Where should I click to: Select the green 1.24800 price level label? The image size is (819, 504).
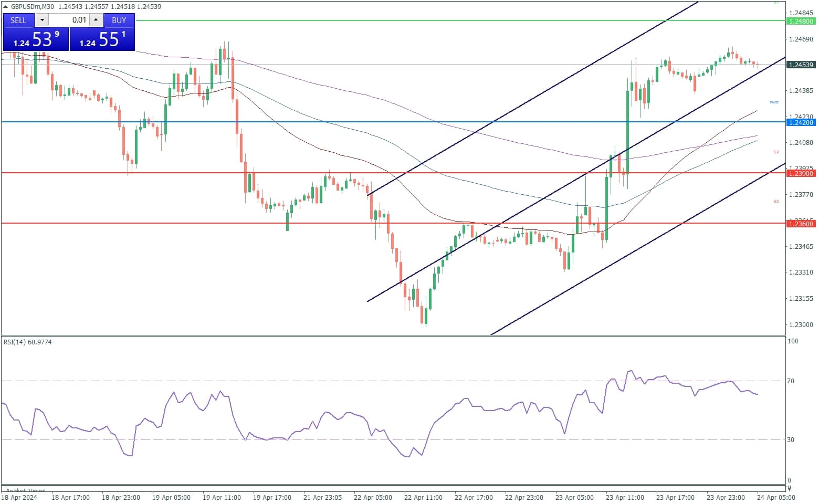801,21
